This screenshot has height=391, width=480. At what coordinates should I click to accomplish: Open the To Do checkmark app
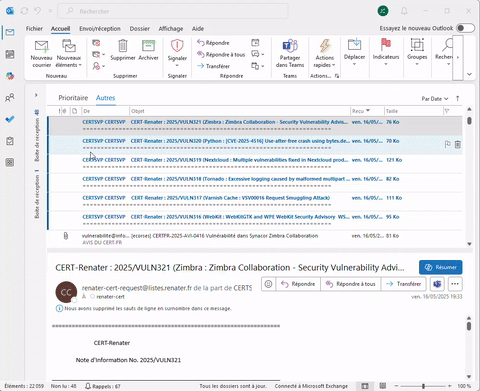click(10, 119)
